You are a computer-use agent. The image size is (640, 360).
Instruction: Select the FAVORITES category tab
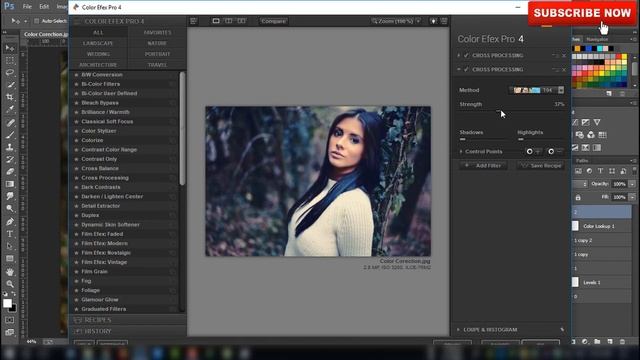(x=157, y=33)
